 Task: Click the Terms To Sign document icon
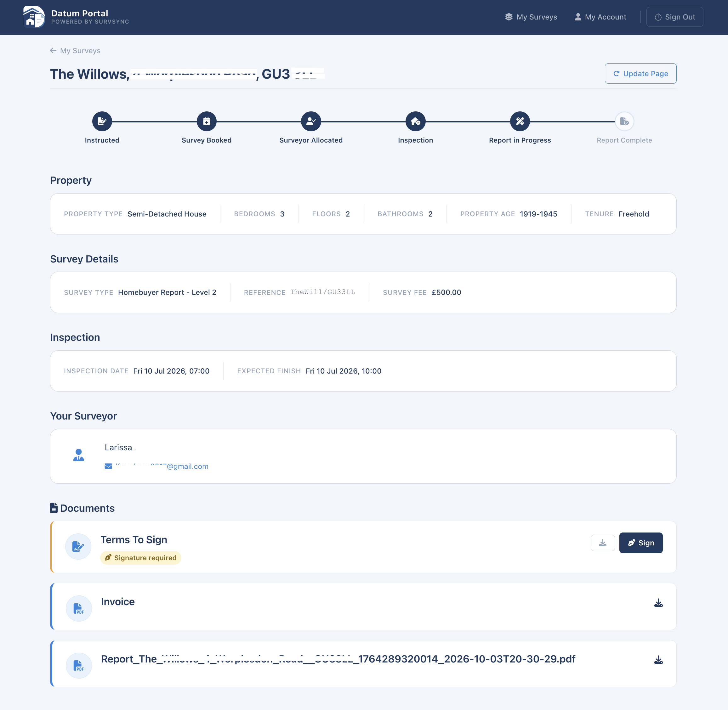tap(78, 546)
